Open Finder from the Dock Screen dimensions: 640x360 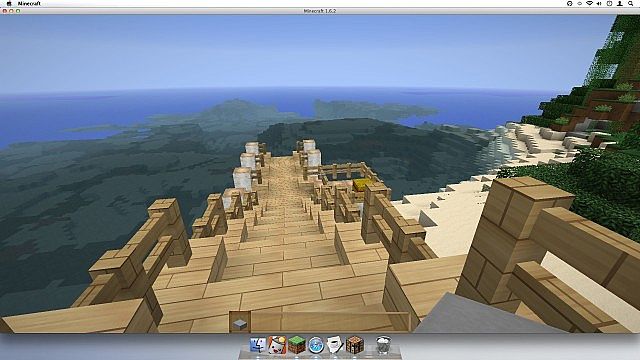pos(258,345)
